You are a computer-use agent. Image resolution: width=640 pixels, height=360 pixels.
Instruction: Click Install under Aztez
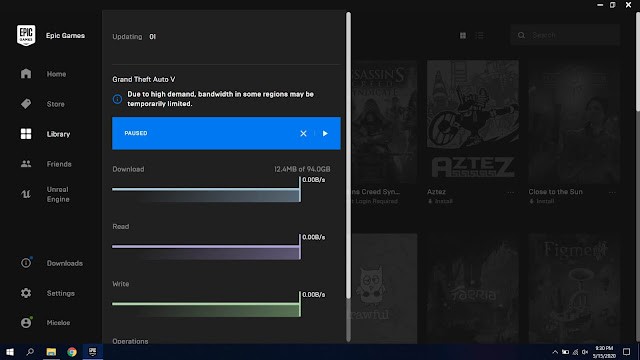(440, 201)
